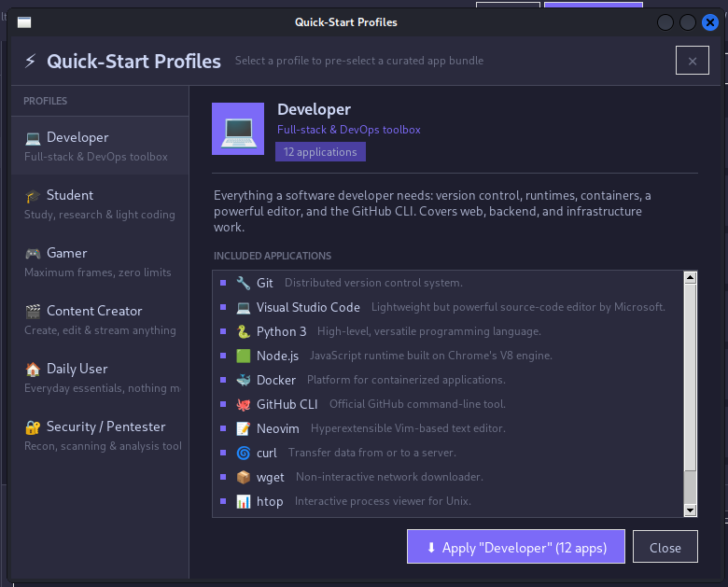The width and height of the screenshot is (728, 587).
Task: Click the blue window close button
Action: click(x=710, y=22)
